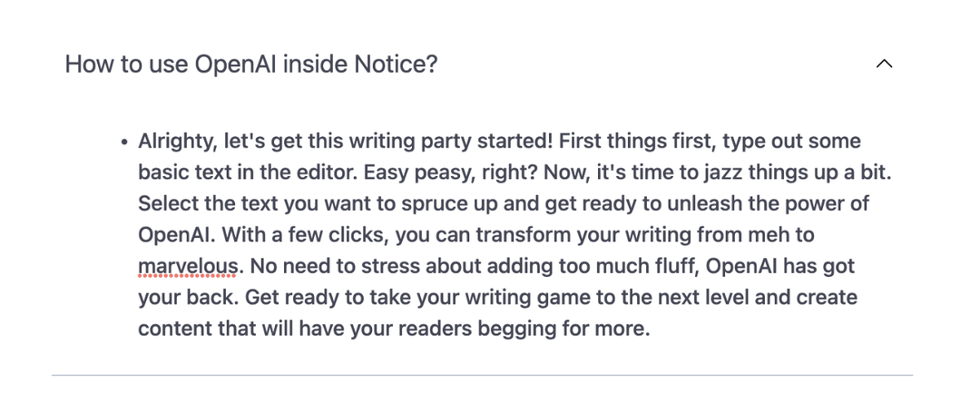
Task: Click the horizontal divider line below the answer
Action: click(482, 375)
